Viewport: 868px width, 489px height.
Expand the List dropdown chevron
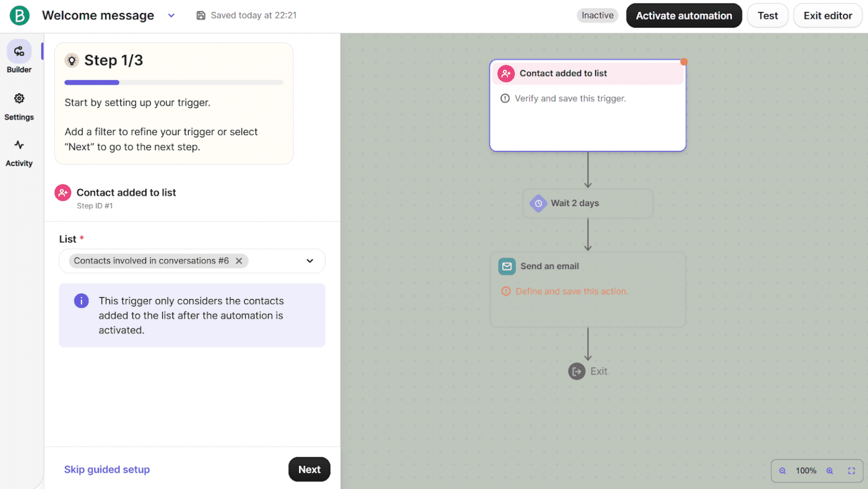click(x=310, y=261)
